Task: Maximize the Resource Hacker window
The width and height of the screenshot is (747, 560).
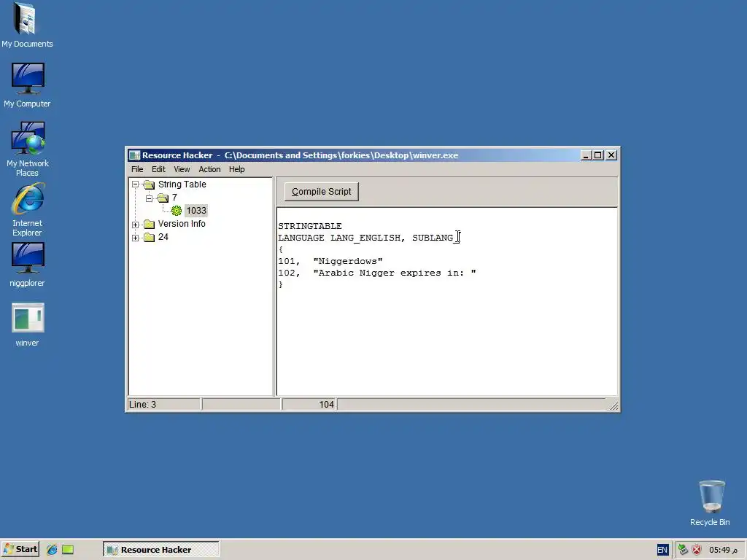Action: 598,155
